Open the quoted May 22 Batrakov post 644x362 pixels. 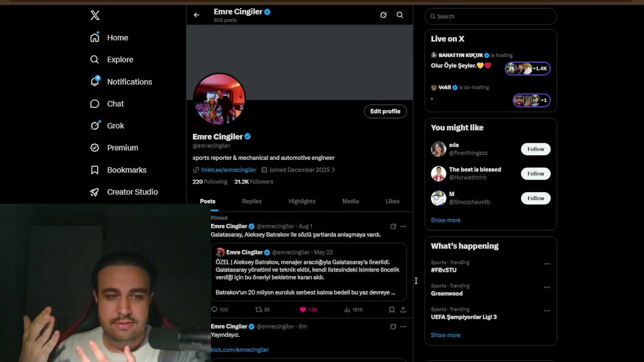pos(308,272)
